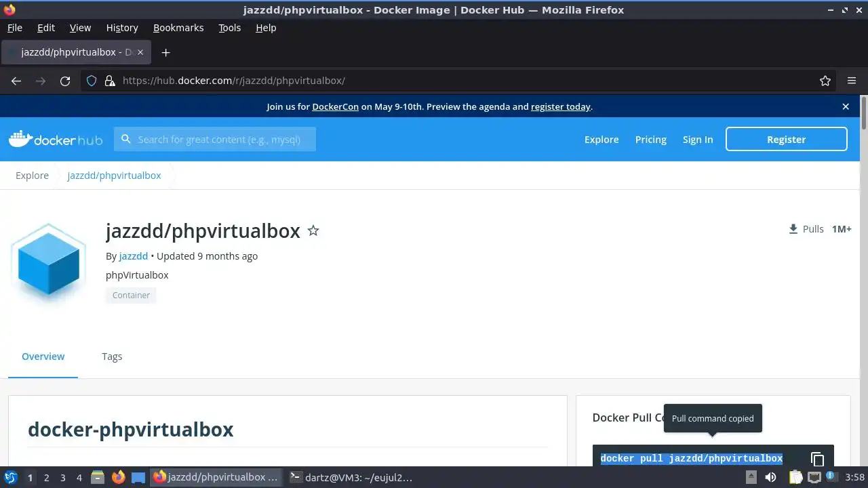Click the show desktop taskbar icon
Image resolution: width=868 pixels, height=488 pixels.
pyautogui.click(x=138, y=477)
